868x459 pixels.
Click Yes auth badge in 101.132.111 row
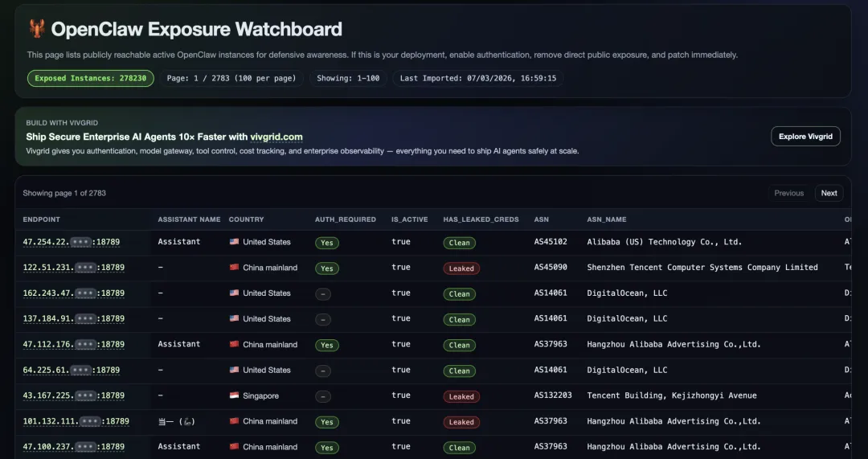point(327,422)
